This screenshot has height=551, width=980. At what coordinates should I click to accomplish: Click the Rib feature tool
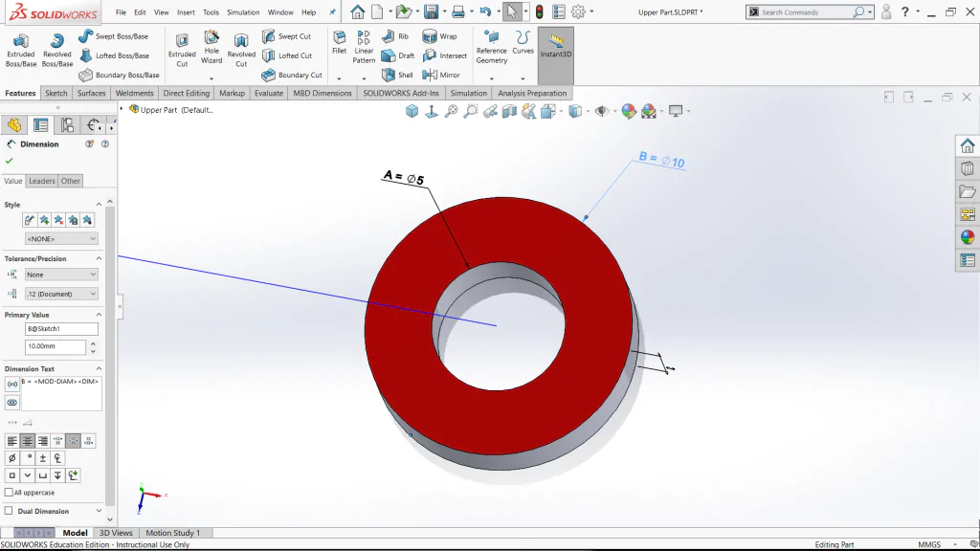(395, 36)
